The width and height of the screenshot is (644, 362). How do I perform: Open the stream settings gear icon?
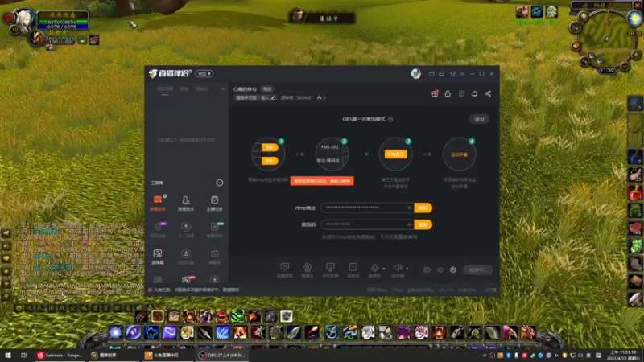point(453,269)
